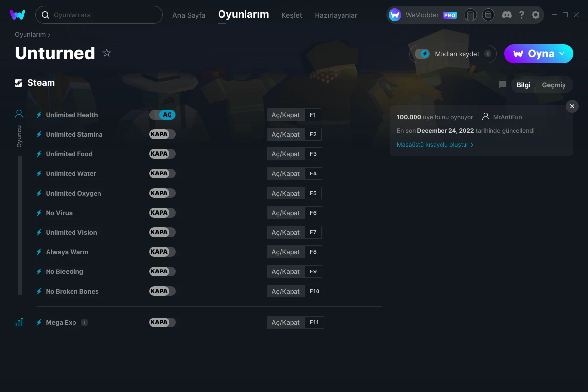Click Aç/Kapat F10 hotkey button
This screenshot has width=588, height=392.
[296, 291]
